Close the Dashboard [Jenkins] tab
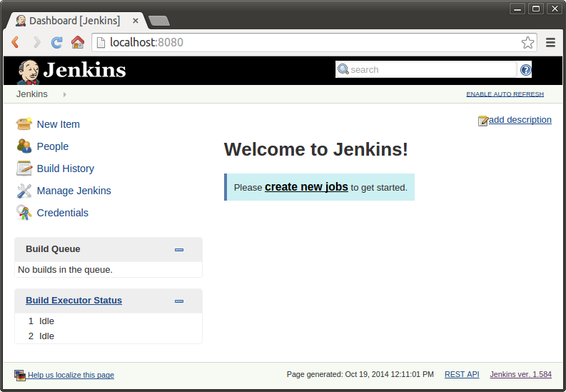Viewport: 566px width, 392px height. pos(136,21)
